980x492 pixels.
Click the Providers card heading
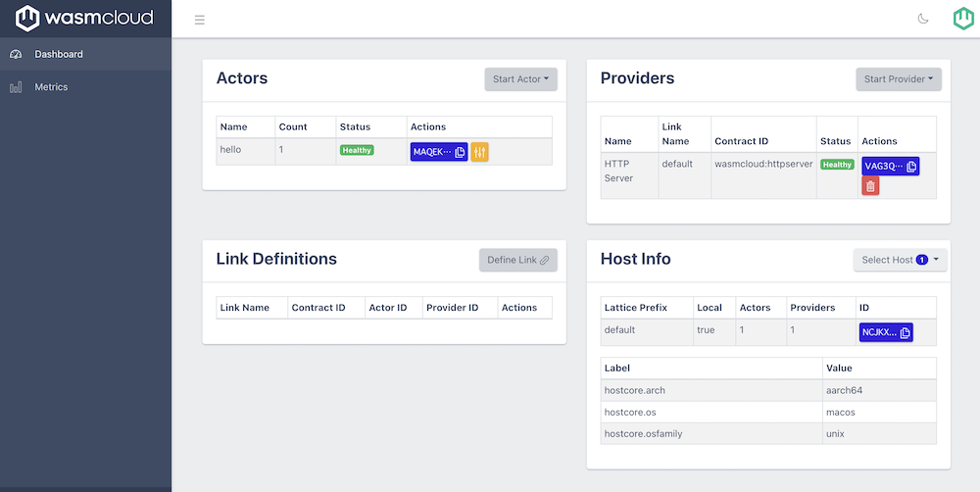point(637,78)
